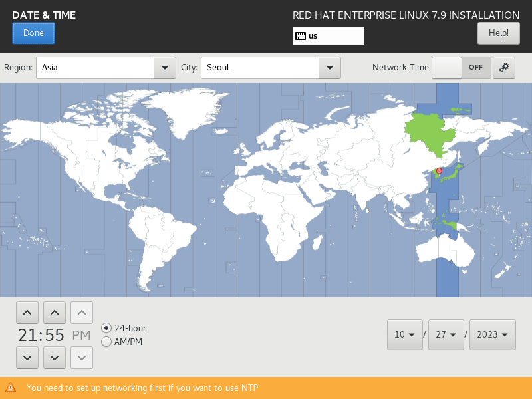Image resolution: width=532 pixels, height=399 pixels.
Task: Open the Help! button
Action: [498, 33]
